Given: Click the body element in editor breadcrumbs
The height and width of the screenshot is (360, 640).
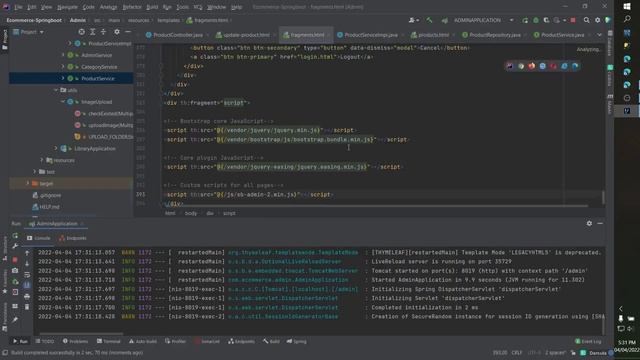Looking at the screenshot, I should coord(191,213).
